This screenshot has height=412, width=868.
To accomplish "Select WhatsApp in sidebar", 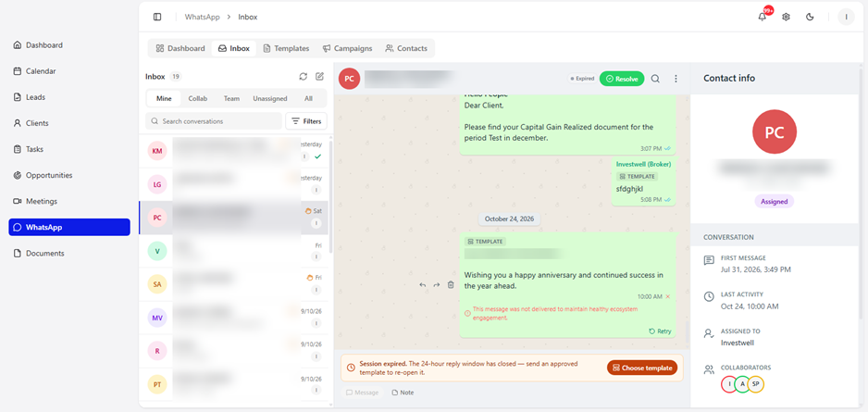I will pyautogui.click(x=69, y=227).
